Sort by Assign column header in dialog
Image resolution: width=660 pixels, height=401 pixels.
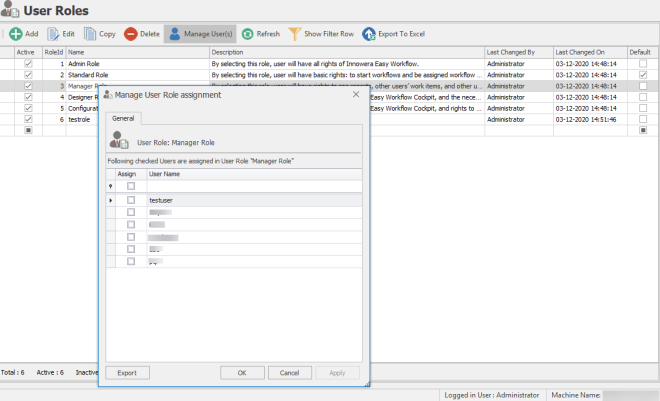point(131,174)
